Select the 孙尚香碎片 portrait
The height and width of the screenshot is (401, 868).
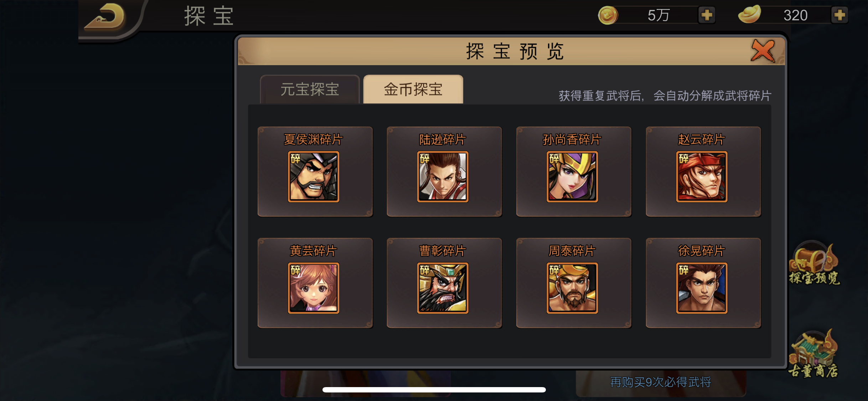(572, 176)
